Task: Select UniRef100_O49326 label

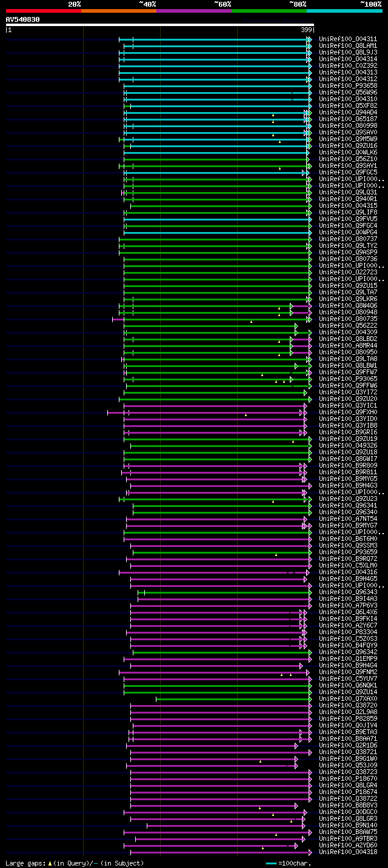Action: (348, 446)
